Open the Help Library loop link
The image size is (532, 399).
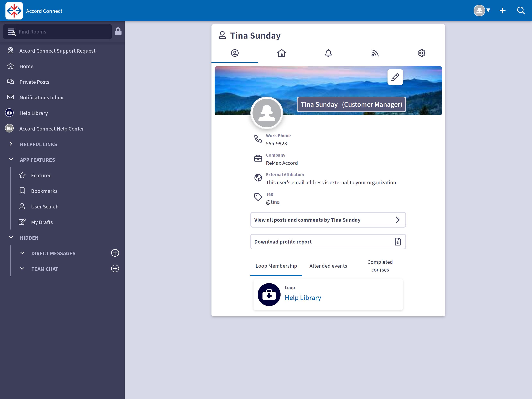(x=303, y=298)
